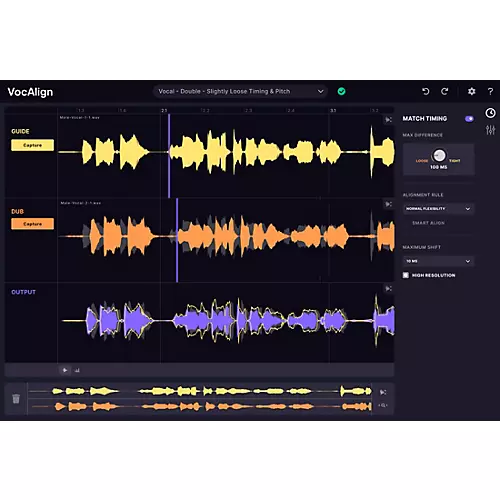Click the Guide Capture button
Image resolution: width=500 pixels, height=500 pixels.
coord(32,145)
